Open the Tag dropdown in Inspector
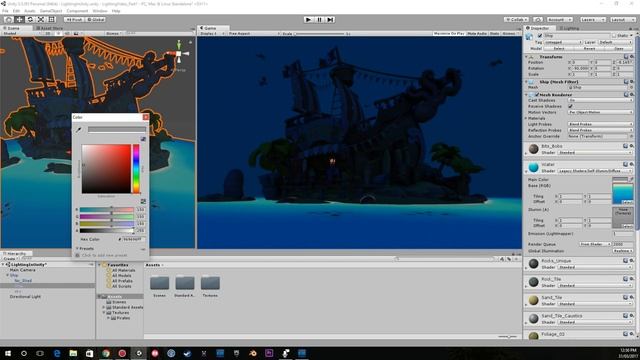 [563, 42]
